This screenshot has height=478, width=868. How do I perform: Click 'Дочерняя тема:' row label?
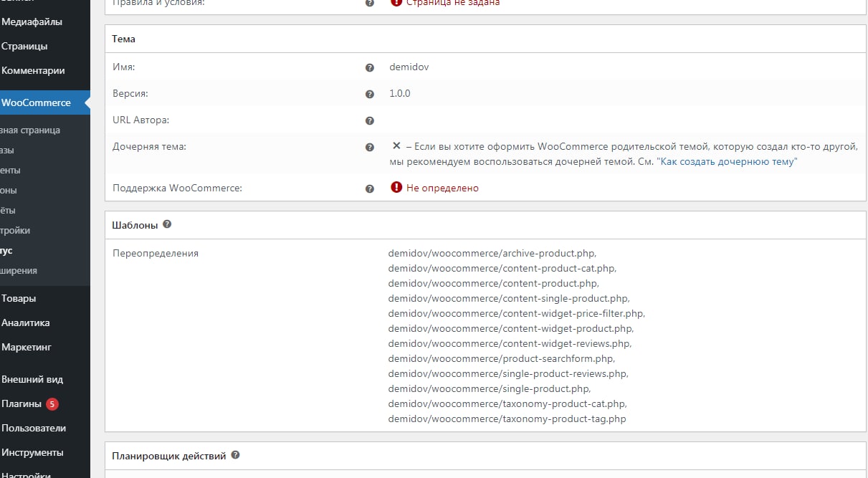pyautogui.click(x=149, y=146)
